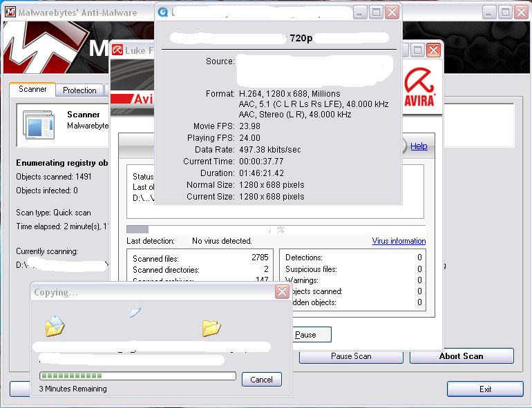The image size is (532, 408).
Task: Click Playing FPS value 24.00
Action: tap(249, 138)
